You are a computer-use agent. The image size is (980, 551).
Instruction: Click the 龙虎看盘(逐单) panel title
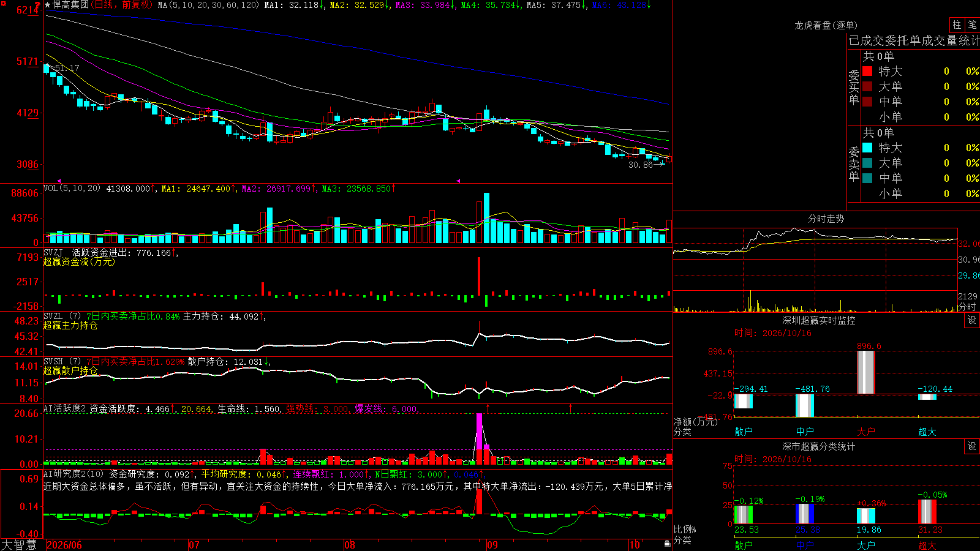(x=826, y=25)
